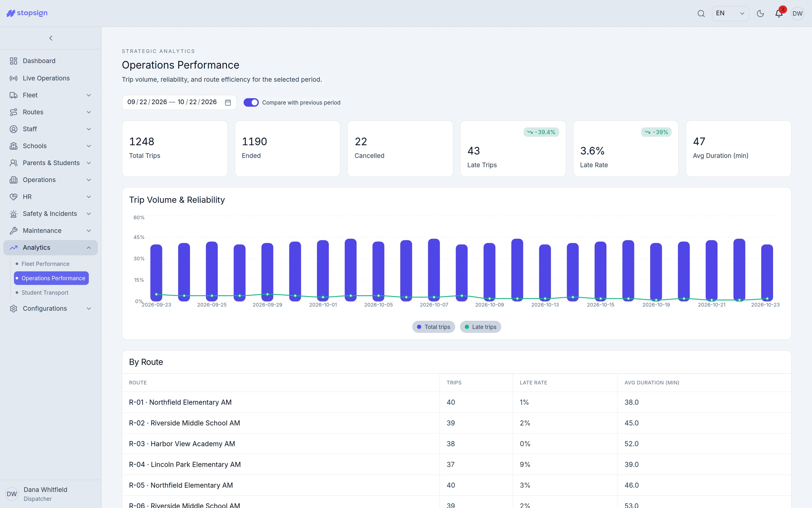This screenshot has height=508, width=812.
Task: Select row R-03 · Harbor View Academy AM
Action: coord(456,444)
